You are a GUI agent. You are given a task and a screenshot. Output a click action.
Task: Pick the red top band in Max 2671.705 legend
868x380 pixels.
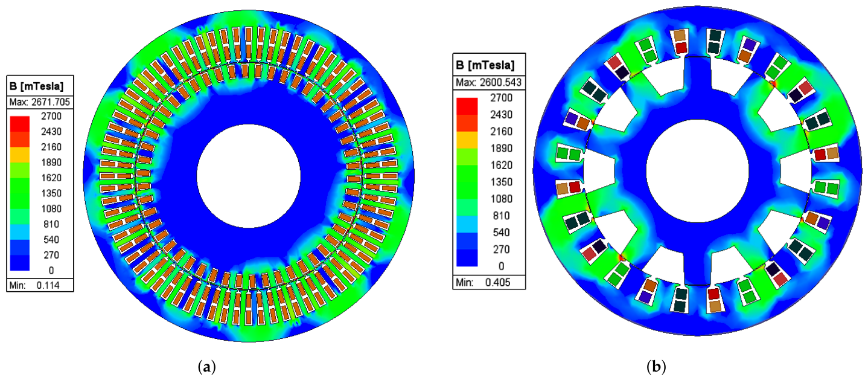click(19, 123)
